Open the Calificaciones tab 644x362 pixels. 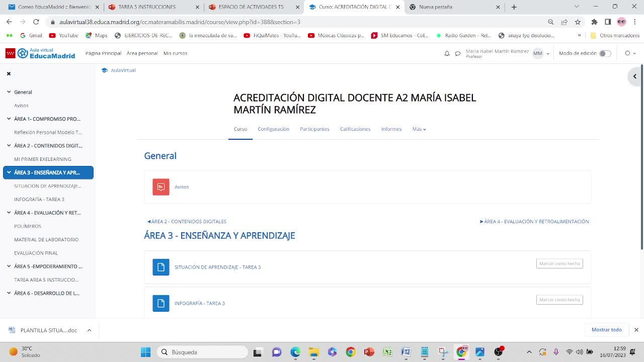(355, 129)
